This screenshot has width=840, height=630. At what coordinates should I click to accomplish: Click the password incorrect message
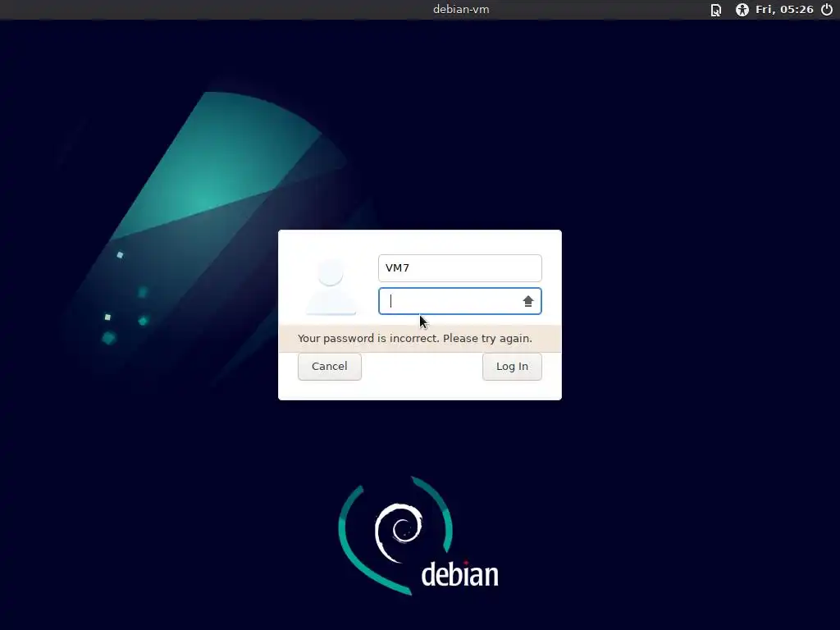(414, 339)
